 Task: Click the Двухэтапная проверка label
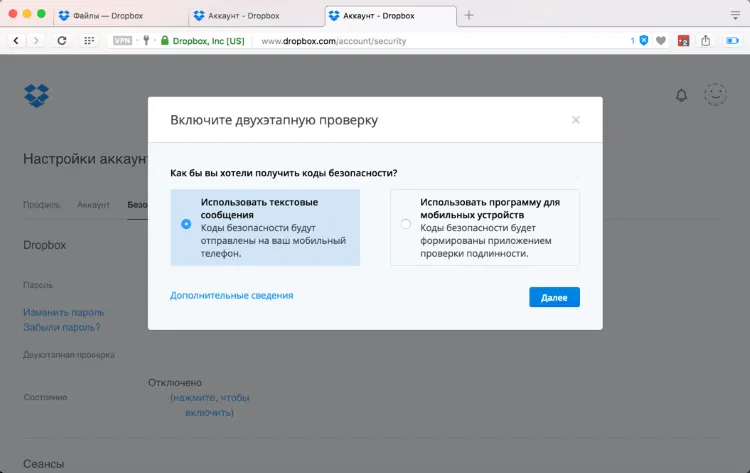(x=69, y=355)
